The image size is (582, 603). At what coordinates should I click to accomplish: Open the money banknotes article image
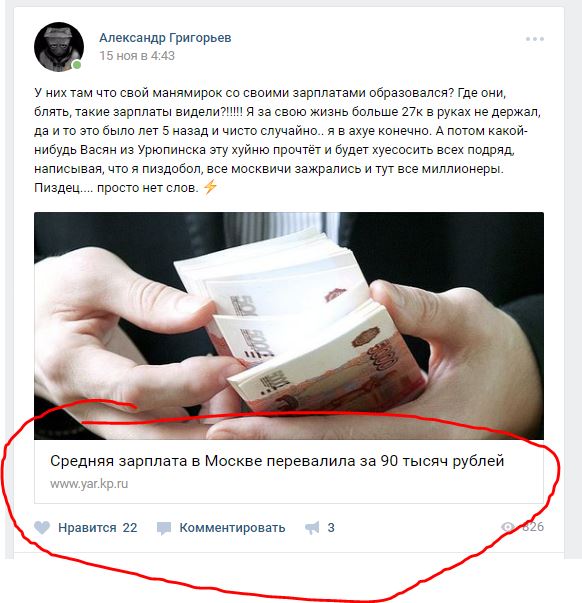[289, 326]
